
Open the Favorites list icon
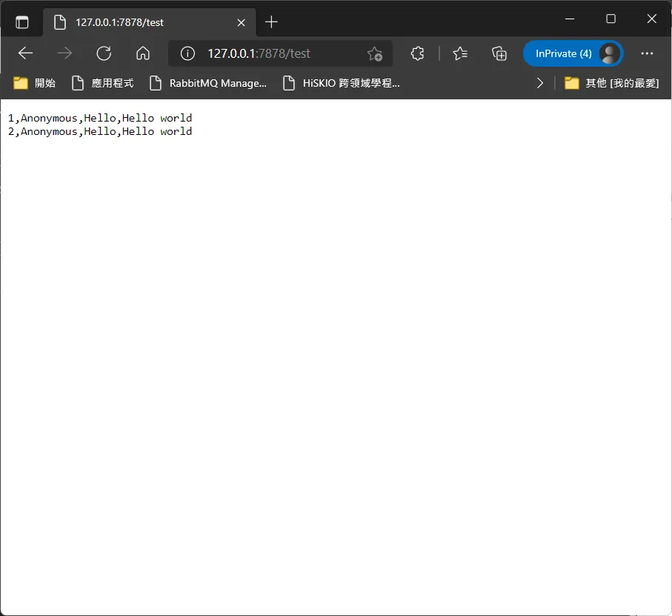(460, 53)
